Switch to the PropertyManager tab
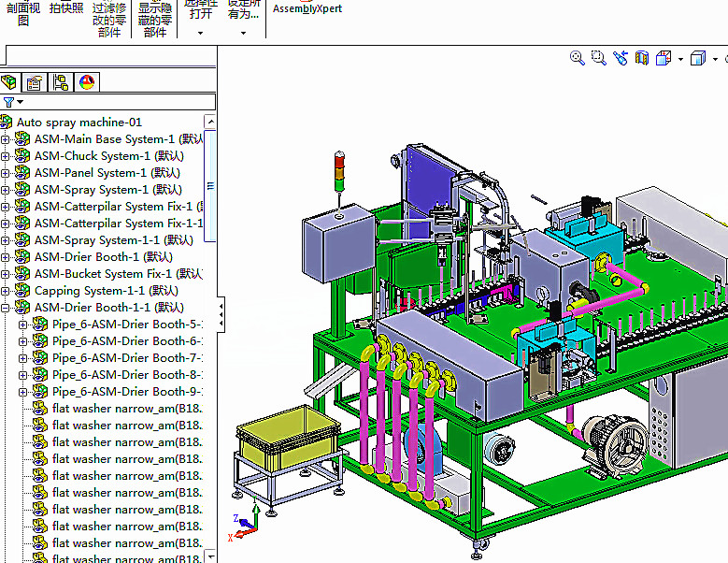This screenshot has height=563, width=728. pos(35,82)
